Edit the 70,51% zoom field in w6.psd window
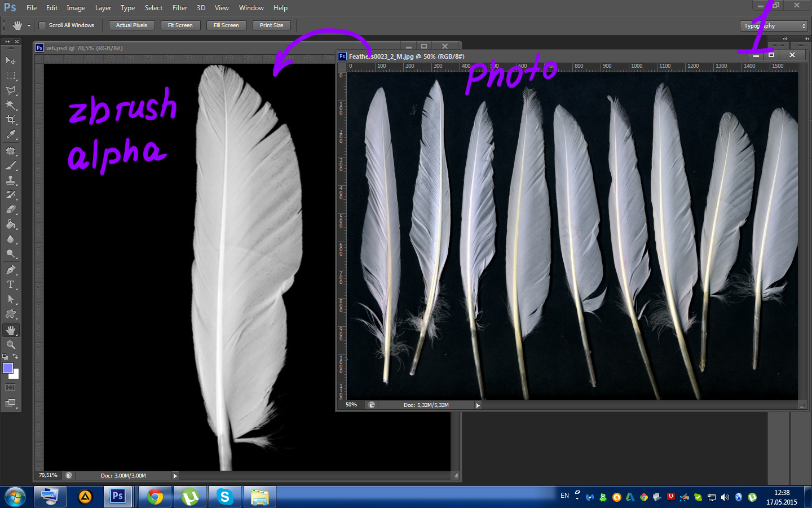812x508 pixels. point(48,476)
